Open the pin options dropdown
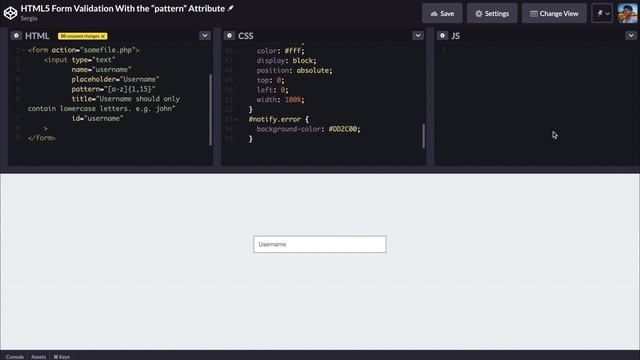 602,13
